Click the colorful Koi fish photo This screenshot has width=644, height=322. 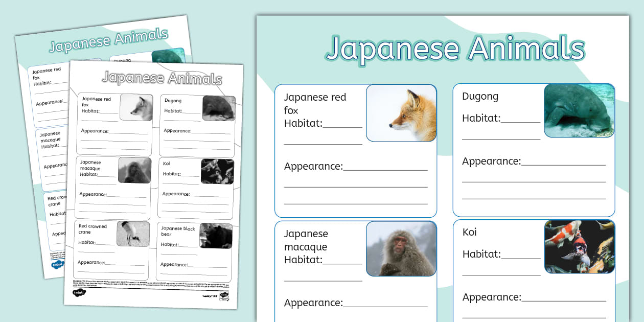point(580,247)
